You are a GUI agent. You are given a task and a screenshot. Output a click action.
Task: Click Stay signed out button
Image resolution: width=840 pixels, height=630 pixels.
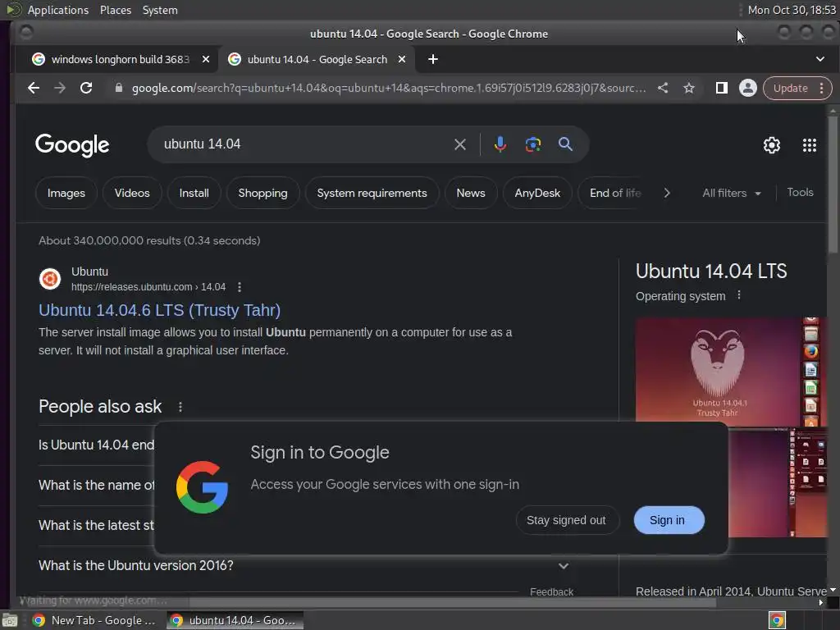pos(566,520)
